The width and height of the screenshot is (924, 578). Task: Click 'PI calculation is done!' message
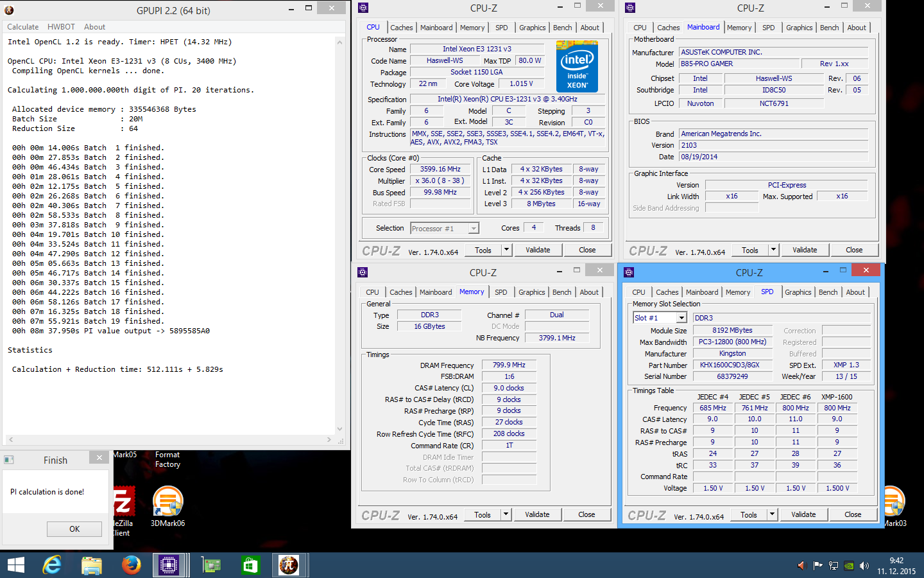coord(47,492)
